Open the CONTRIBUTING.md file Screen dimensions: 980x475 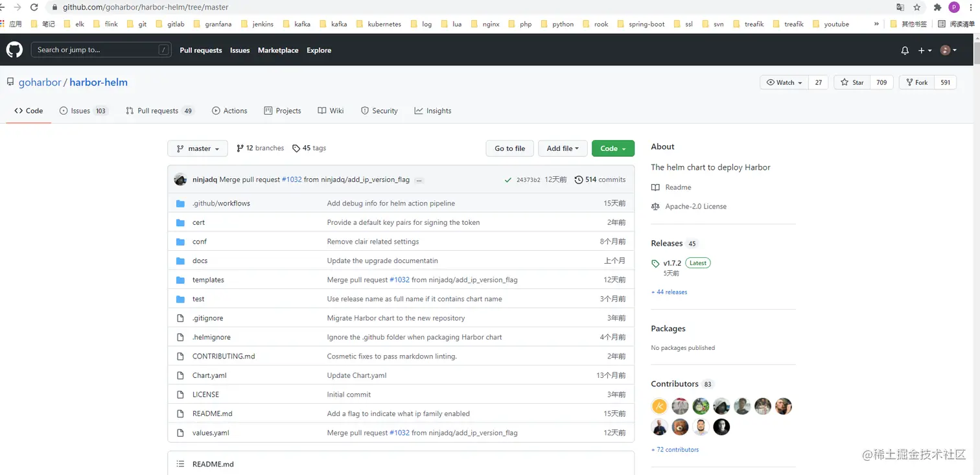point(224,356)
